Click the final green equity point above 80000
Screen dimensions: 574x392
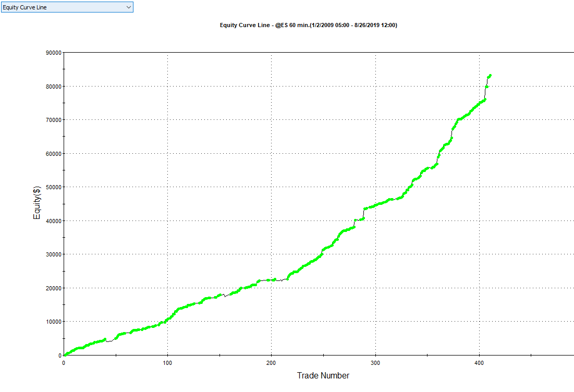[490, 76]
